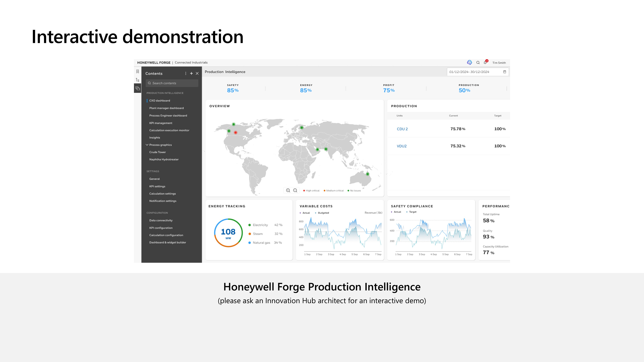Click the 108 MW energy donut chart
This screenshot has width=644, height=362.
[228, 233]
